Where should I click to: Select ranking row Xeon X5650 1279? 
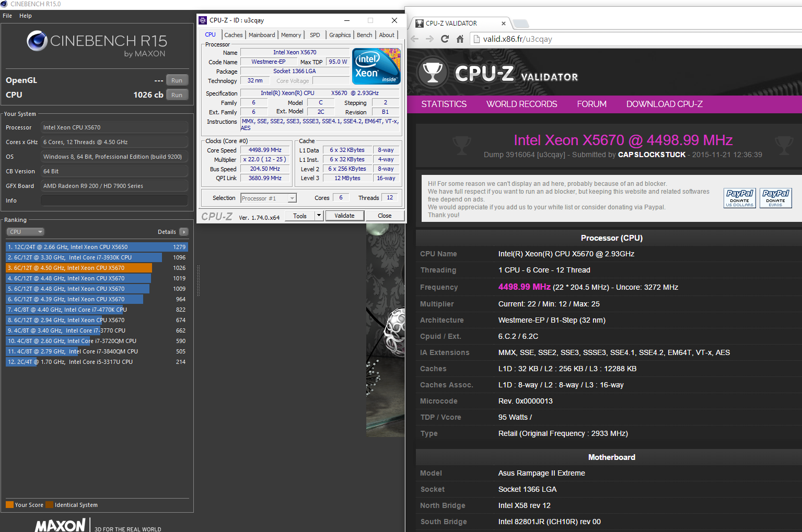(x=97, y=247)
